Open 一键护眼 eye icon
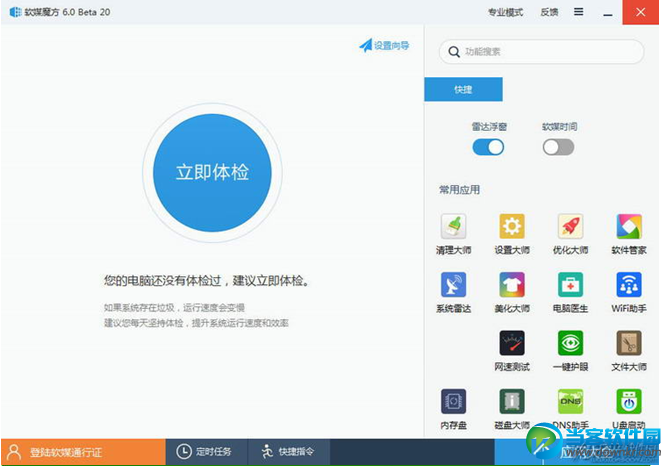The height and width of the screenshot is (466, 662). pos(570,343)
